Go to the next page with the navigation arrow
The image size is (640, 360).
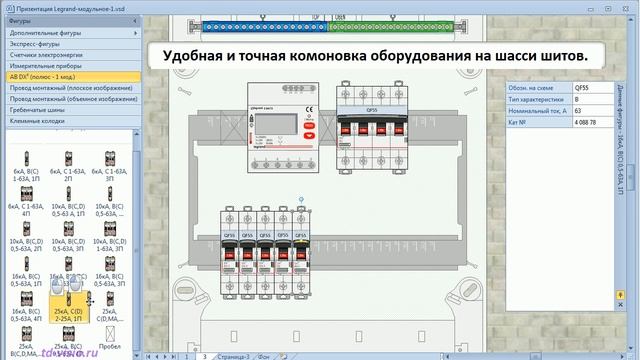click(166, 356)
